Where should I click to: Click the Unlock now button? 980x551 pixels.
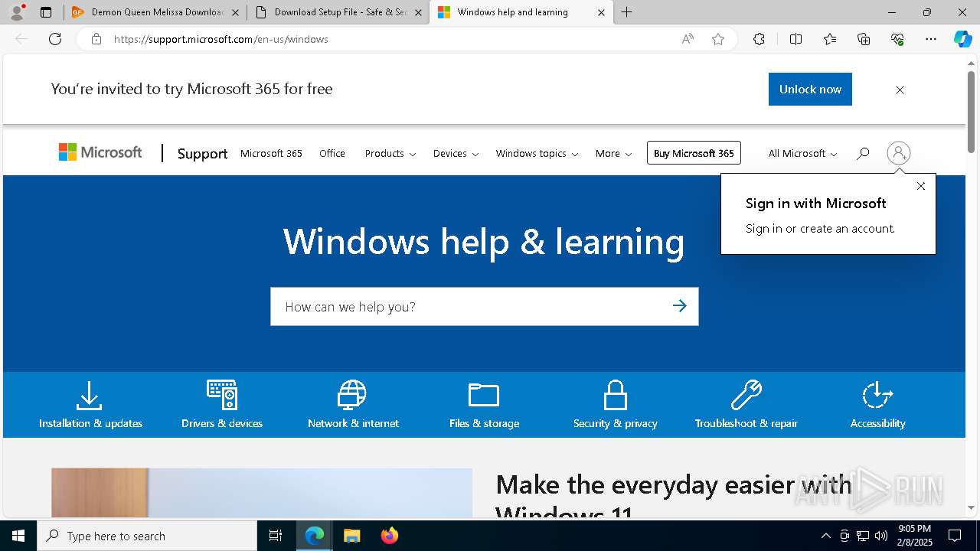pos(810,89)
